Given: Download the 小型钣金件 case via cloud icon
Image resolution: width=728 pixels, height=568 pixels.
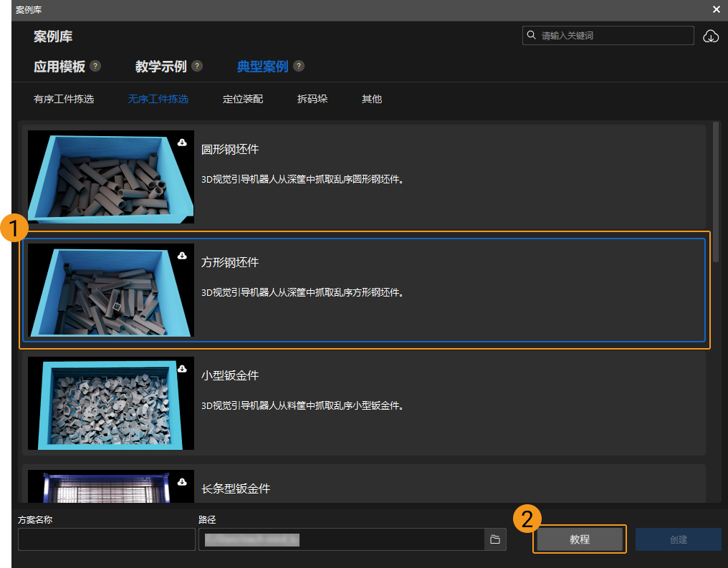Looking at the screenshot, I should 182,368.
